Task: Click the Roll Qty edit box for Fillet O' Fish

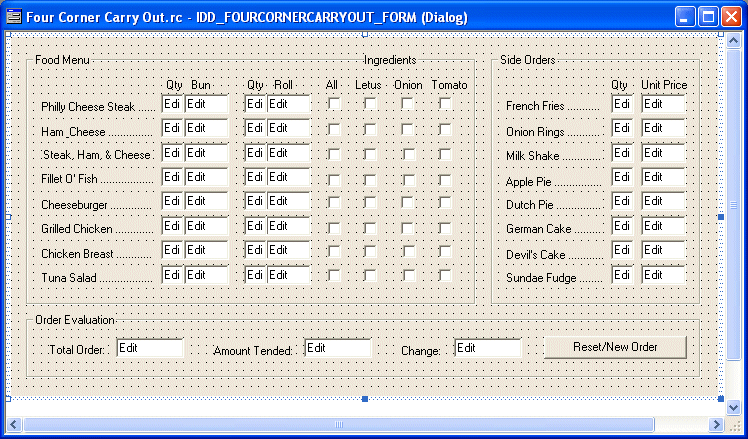Action: pos(255,177)
